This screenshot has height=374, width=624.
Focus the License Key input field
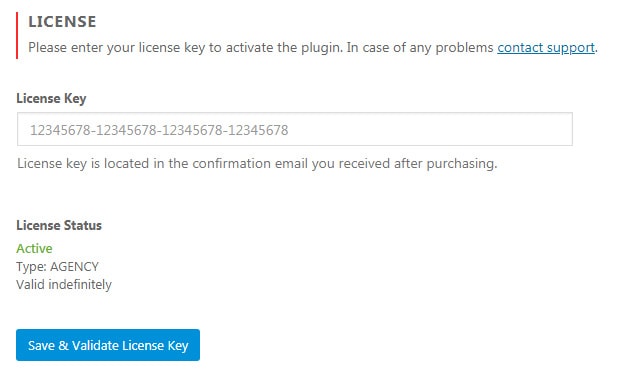click(294, 129)
